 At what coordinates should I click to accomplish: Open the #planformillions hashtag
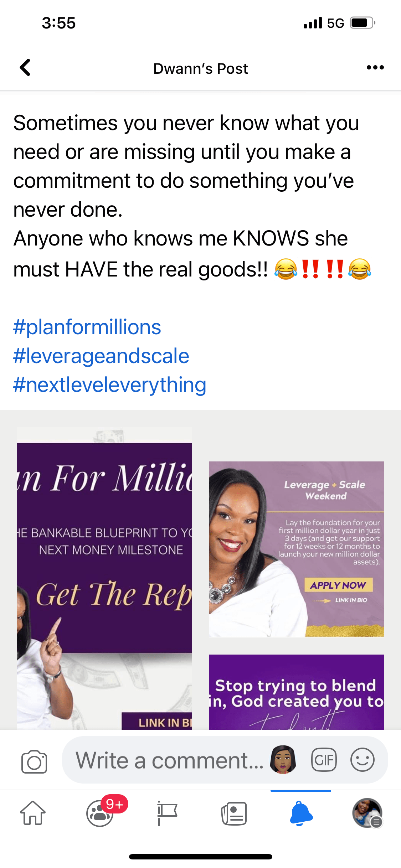point(87,327)
